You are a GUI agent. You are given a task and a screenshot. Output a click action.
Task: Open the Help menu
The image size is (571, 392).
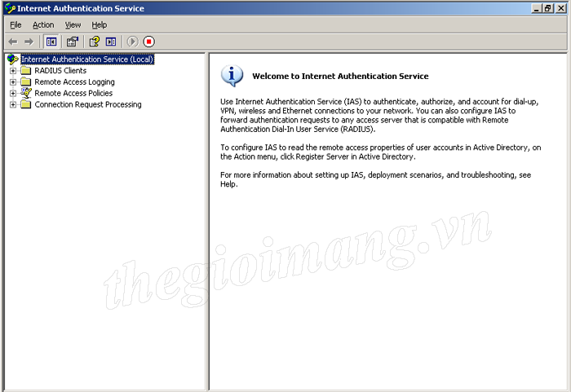[99, 24]
